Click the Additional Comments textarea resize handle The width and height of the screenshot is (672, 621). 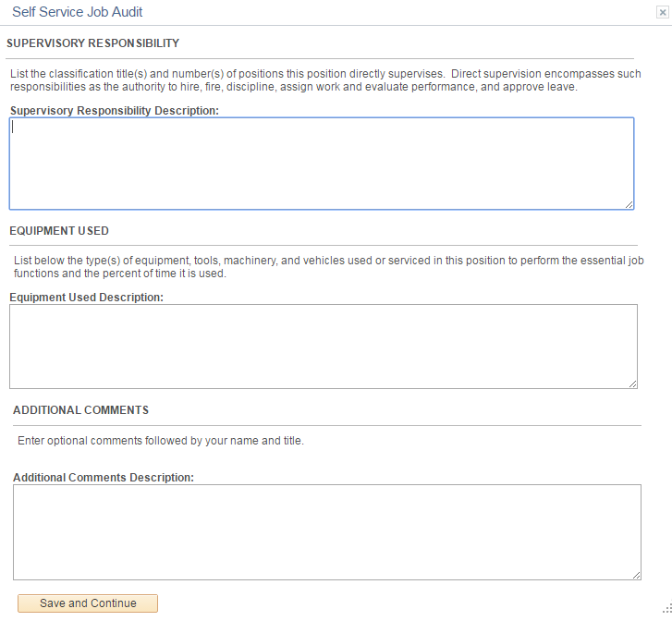point(636,575)
